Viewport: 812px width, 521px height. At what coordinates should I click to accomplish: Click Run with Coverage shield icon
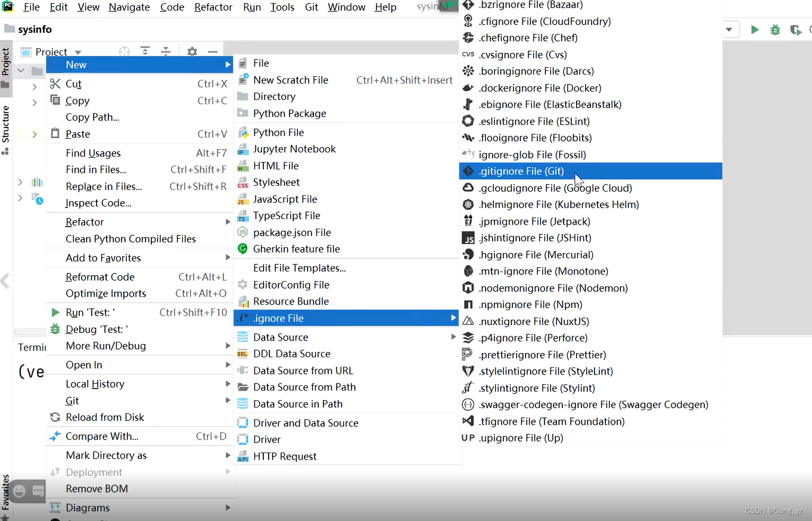(x=795, y=30)
